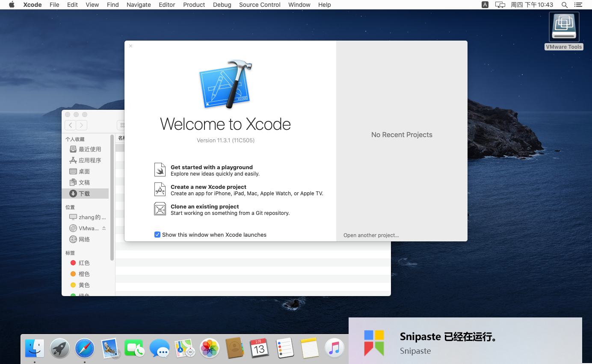Open Messages from the Dock

pyautogui.click(x=160, y=348)
